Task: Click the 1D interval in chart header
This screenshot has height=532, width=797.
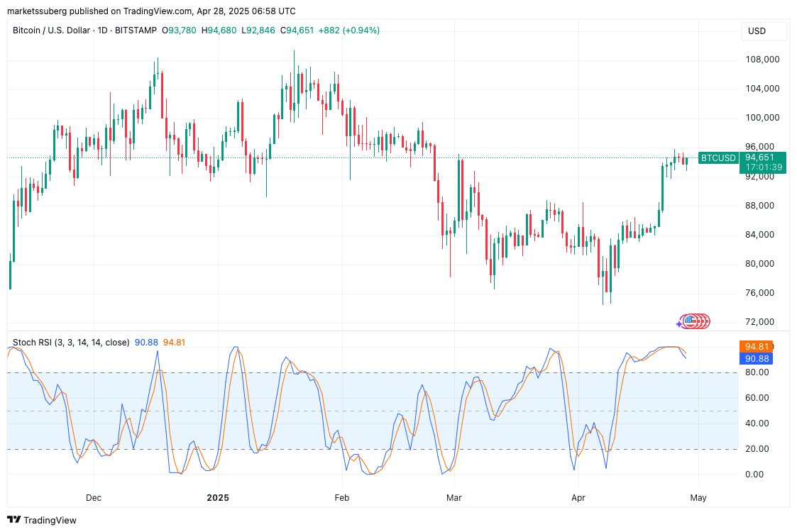Action: (105, 31)
